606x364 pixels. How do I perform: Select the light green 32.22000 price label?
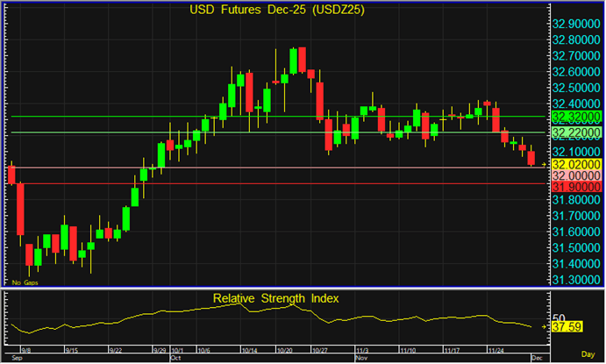pyautogui.click(x=576, y=132)
